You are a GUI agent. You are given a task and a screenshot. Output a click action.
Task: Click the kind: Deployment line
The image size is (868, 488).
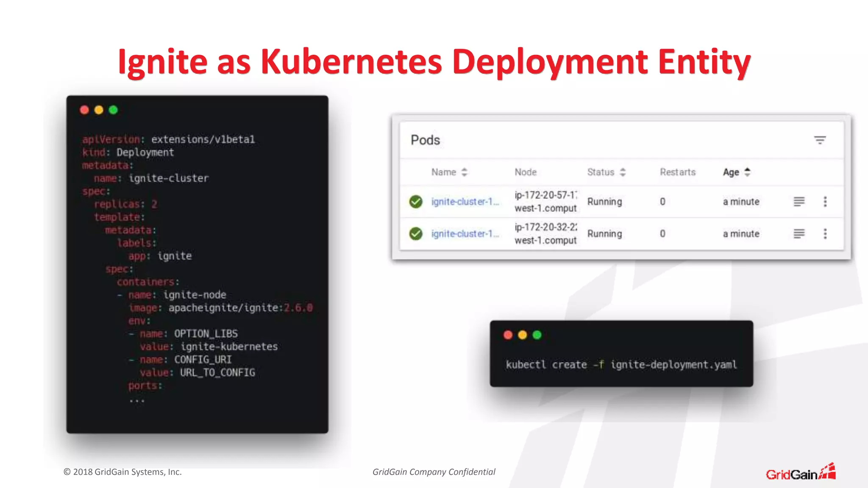[128, 152]
